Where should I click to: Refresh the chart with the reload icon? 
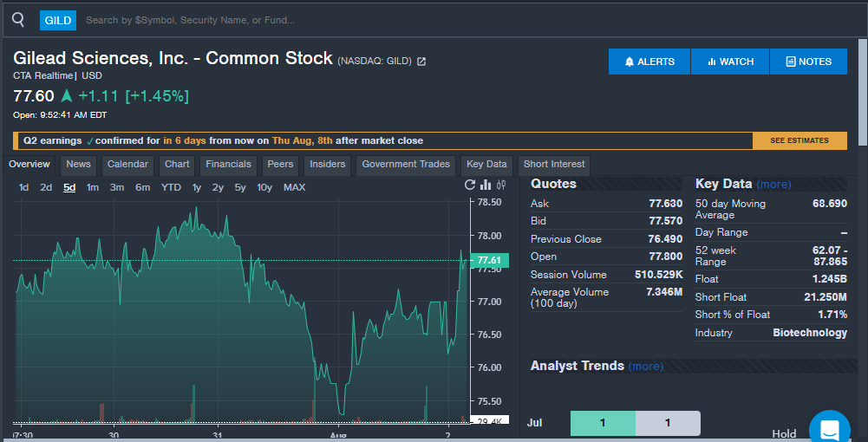coord(469,185)
